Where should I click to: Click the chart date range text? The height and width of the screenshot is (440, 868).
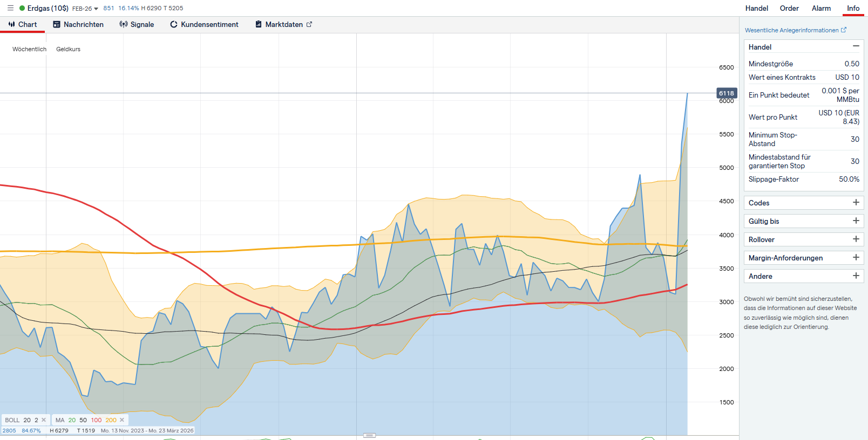pyautogui.click(x=147, y=431)
